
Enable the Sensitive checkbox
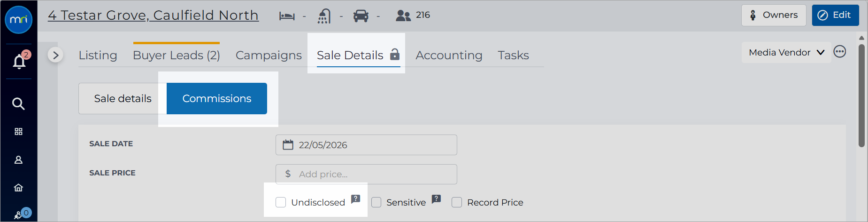tap(376, 202)
